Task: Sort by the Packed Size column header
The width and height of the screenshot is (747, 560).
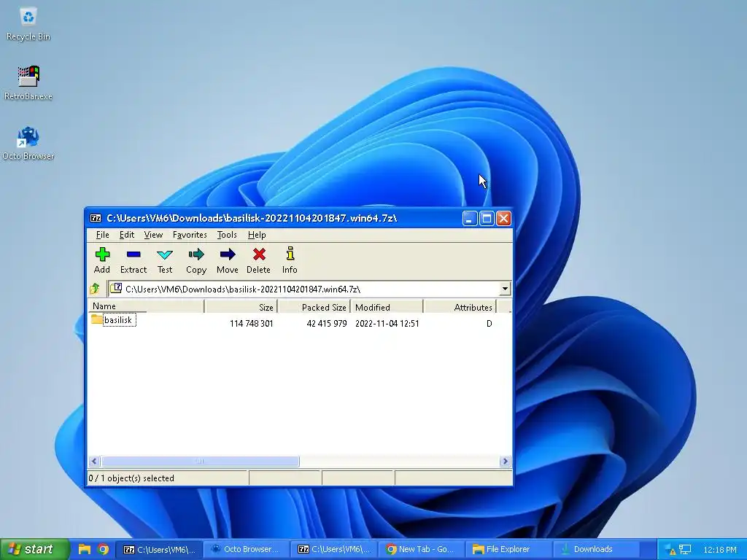Action: point(314,307)
